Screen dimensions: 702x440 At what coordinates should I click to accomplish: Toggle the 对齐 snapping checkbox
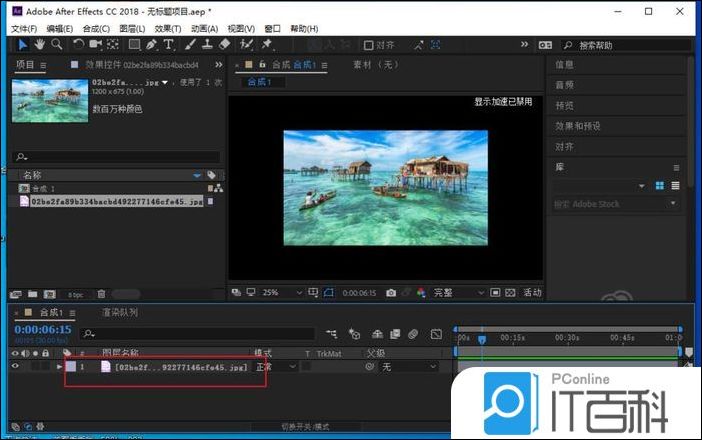point(368,45)
